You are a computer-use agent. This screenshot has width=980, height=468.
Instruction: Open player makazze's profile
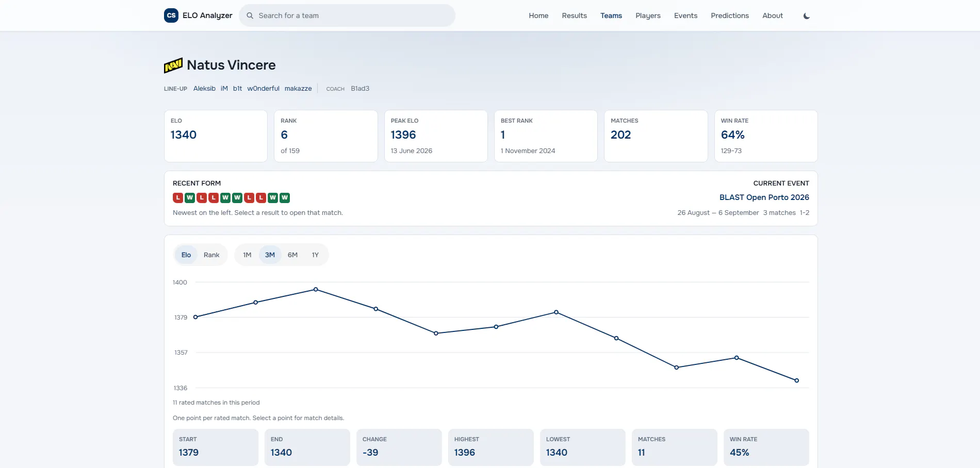(298, 89)
